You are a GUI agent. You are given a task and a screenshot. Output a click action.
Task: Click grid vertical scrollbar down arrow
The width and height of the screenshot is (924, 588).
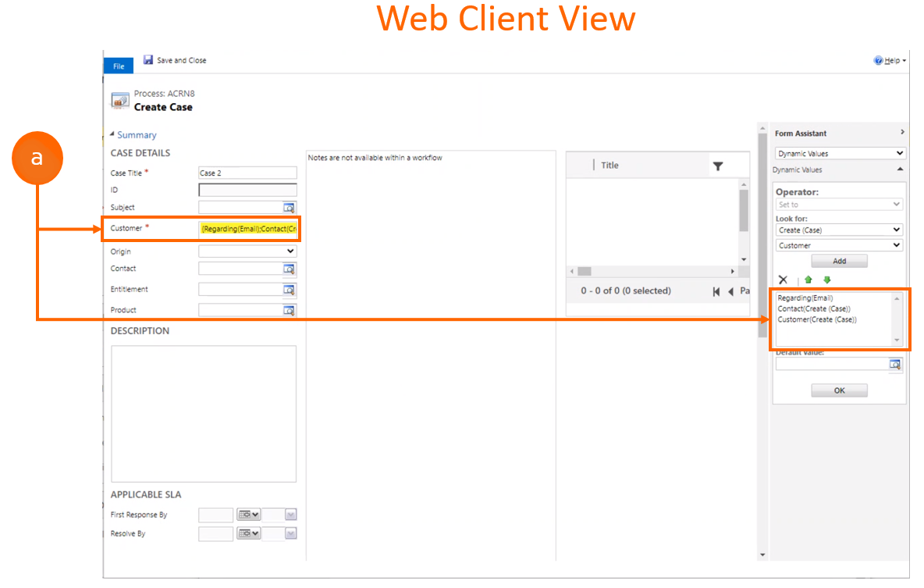744,259
